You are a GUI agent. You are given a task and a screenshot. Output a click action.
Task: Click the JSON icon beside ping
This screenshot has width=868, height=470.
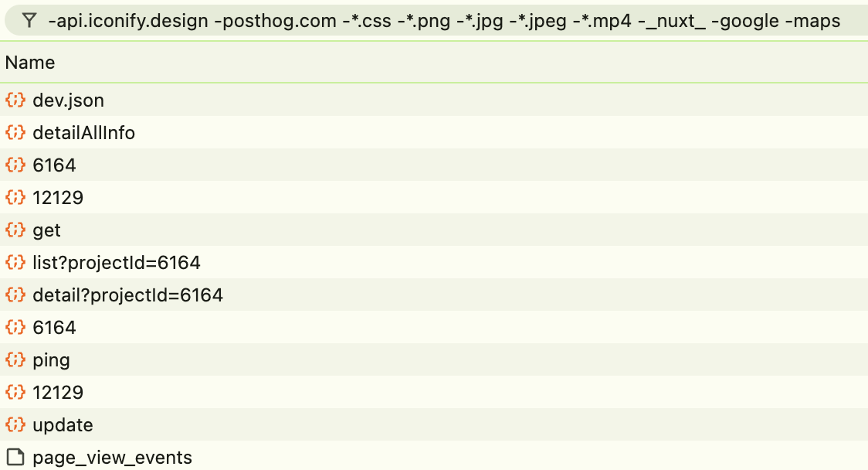[x=15, y=359]
